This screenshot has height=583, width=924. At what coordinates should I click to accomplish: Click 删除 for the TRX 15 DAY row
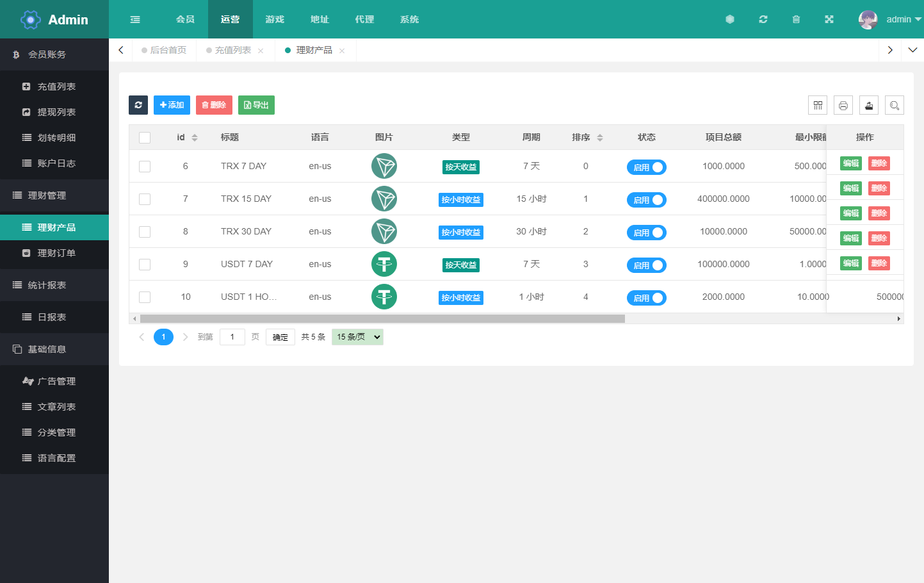pos(879,188)
